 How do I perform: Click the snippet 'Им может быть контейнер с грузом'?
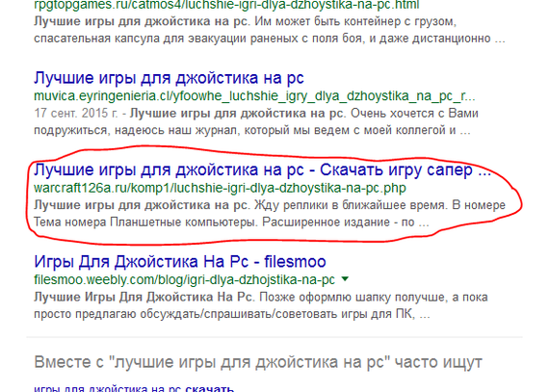point(355,22)
